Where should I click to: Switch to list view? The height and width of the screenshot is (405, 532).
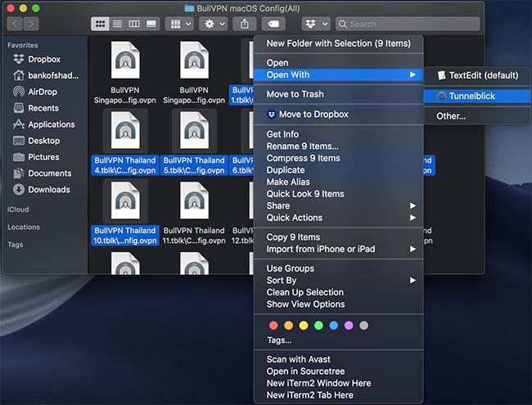point(117,24)
